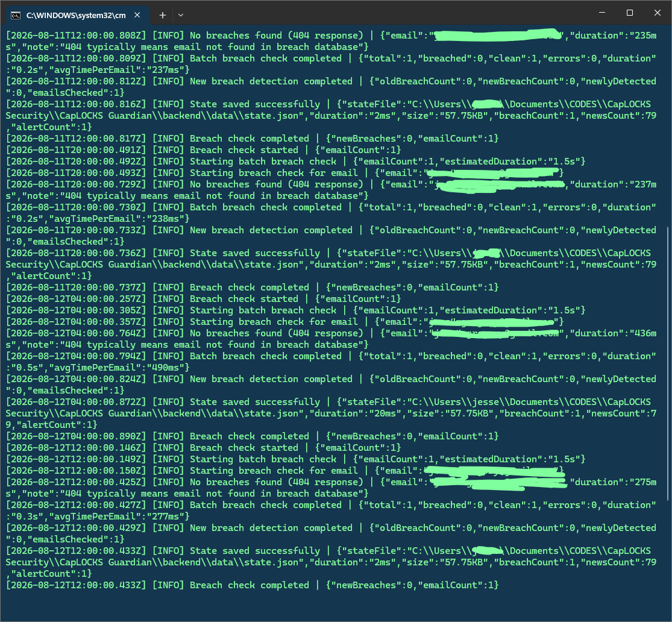Click timestamp 2026-08-12T04:00:00.794Z
The image size is (672, 622).
point(76,356)
